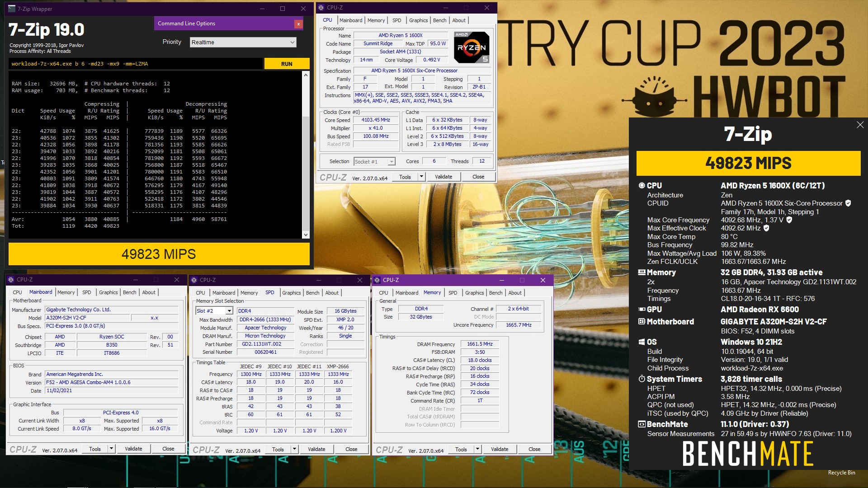Click verified shield next to 1.37 V
The image size is (868, 488).
pyautogui.click(x=789, y=220)
